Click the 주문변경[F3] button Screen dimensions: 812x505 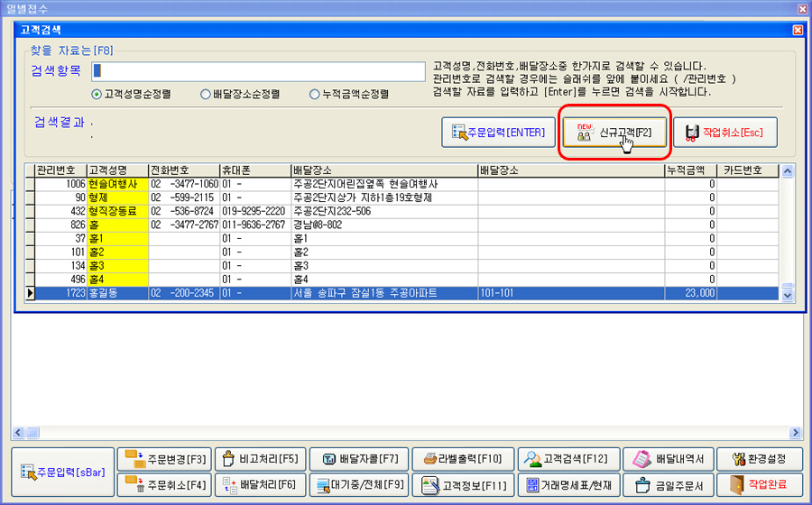166,458
